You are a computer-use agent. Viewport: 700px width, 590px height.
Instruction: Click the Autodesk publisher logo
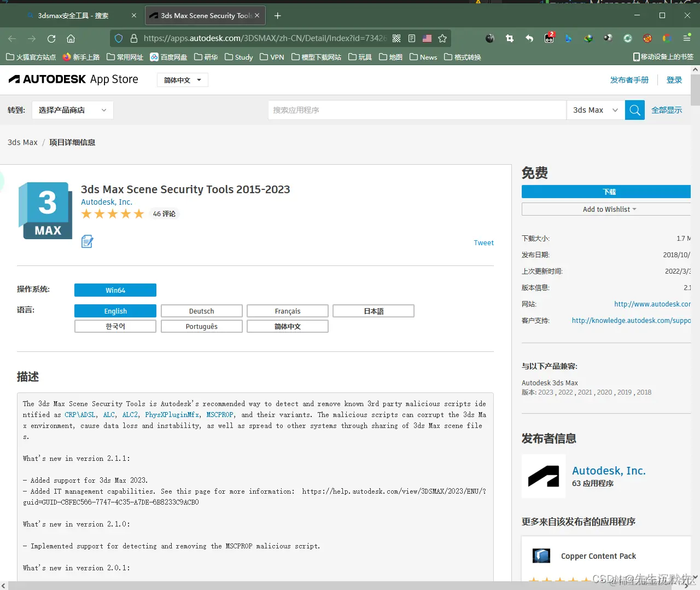[x=544, y=476]
